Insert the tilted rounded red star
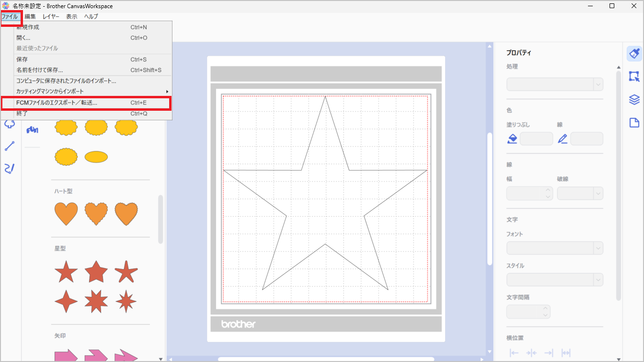The width and height of the screenshot is (644, 362). [x=126, y=271]
